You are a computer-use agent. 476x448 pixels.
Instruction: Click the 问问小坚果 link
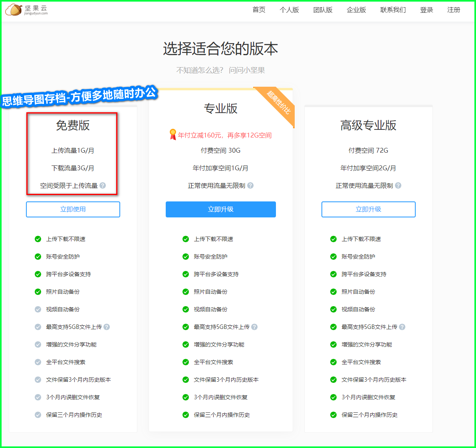(247, 70)
